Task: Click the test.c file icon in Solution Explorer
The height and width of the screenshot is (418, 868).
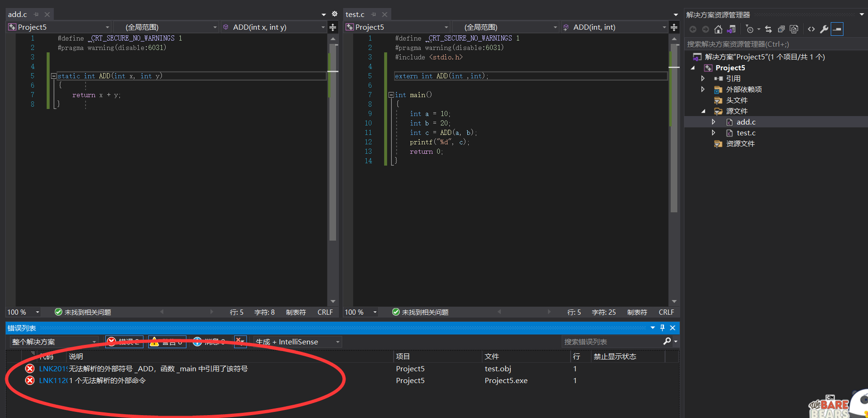Action: 729,133
